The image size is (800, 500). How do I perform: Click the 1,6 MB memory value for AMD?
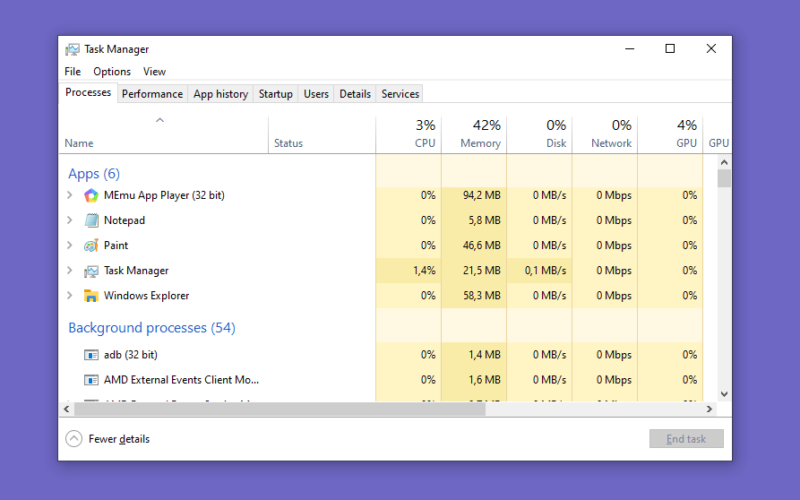pos(484,380)
